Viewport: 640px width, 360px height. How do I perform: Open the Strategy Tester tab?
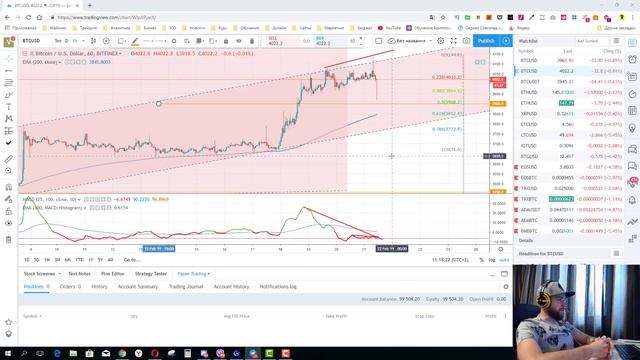click(151, 274)
